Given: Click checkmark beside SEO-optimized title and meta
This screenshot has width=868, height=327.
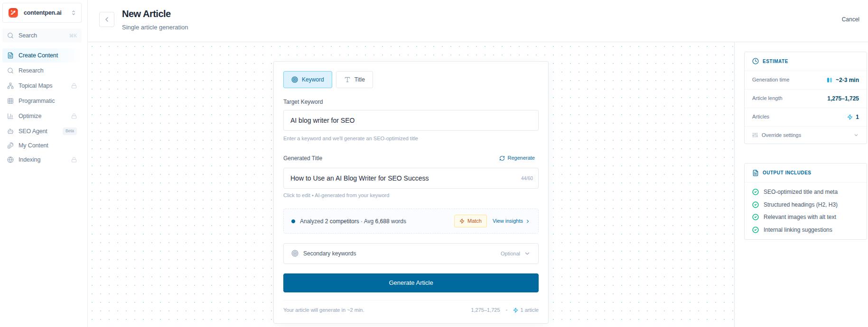Looking at the screenshot, I should (756, 192).
